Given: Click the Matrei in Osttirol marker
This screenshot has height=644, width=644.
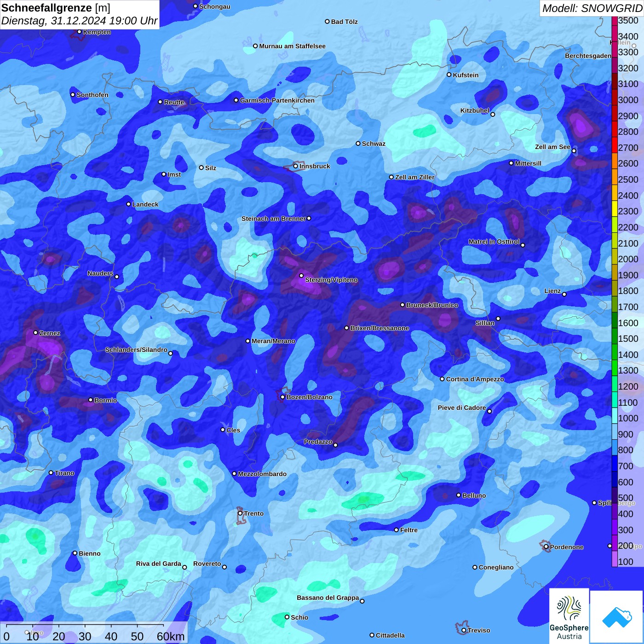Looking at the screenshot, I should (523, 245).
